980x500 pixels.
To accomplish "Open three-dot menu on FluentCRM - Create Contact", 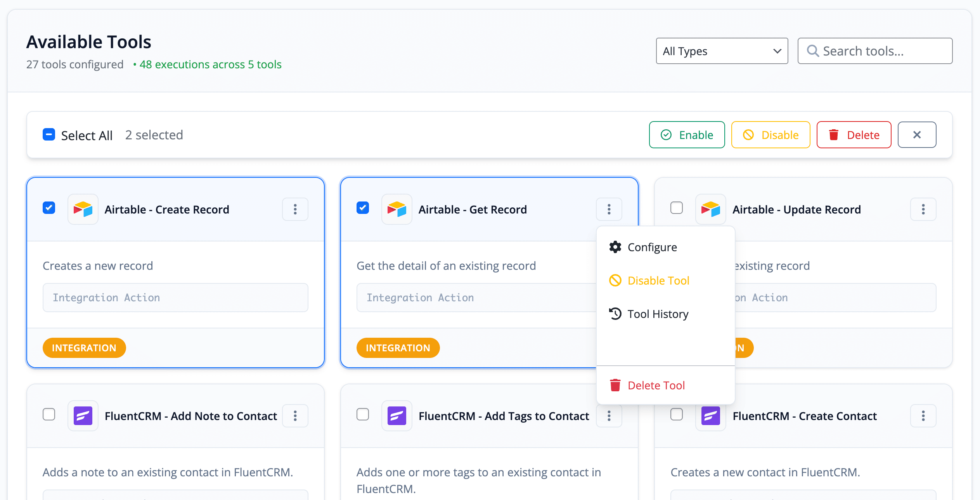I will coord(923,416).
